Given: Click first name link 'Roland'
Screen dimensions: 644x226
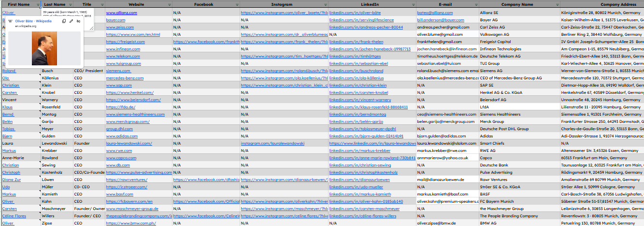Looking at the screenshot, I should (x=9, y=71).
